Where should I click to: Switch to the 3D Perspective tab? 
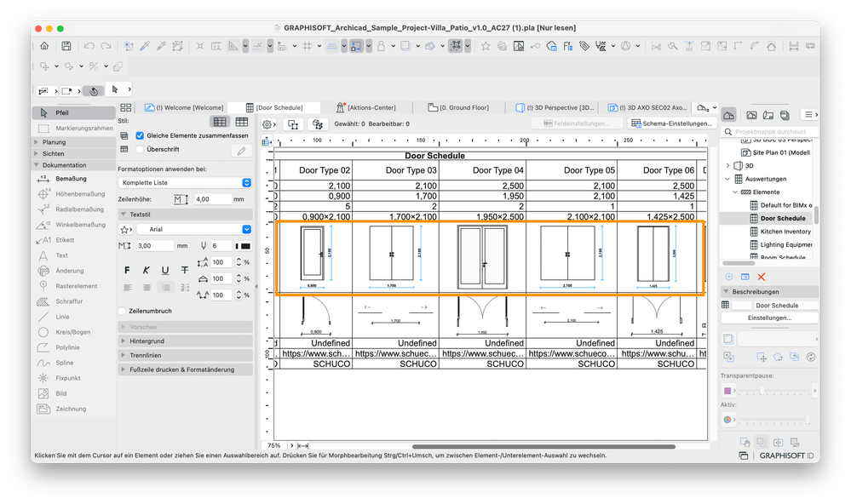pos(554,107)
